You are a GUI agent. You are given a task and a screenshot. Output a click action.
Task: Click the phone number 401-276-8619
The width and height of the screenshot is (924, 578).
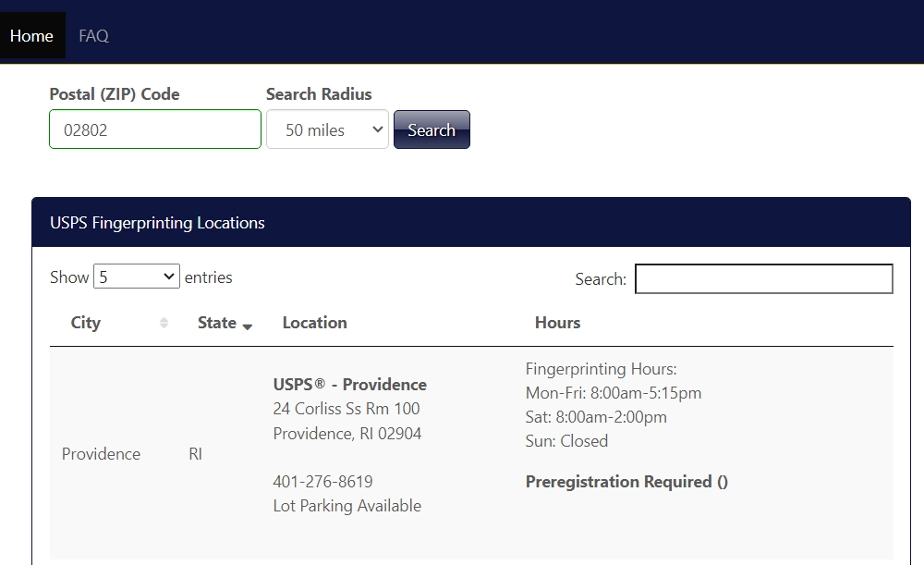(x=322, y=481)
